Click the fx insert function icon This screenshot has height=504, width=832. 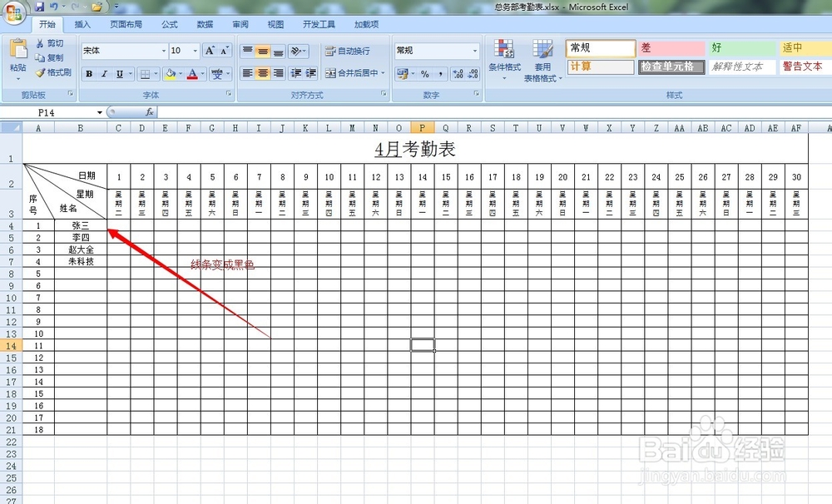150,112
